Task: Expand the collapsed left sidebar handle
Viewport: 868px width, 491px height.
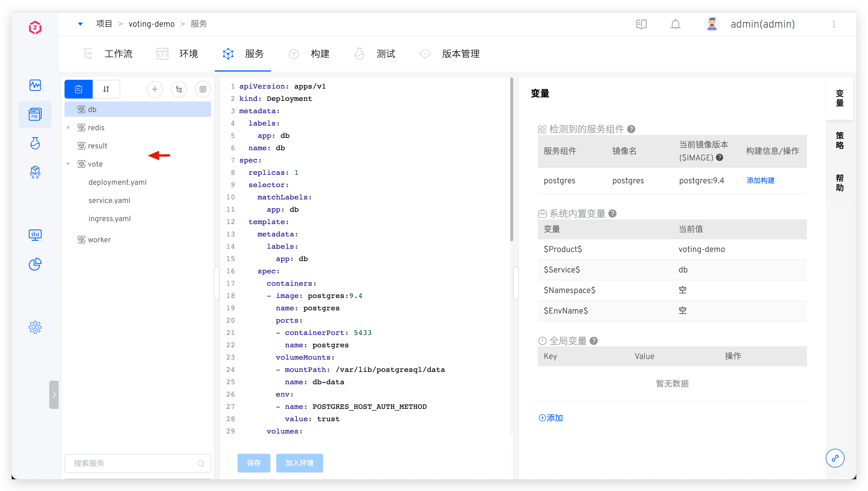Action: pos(54,395)
